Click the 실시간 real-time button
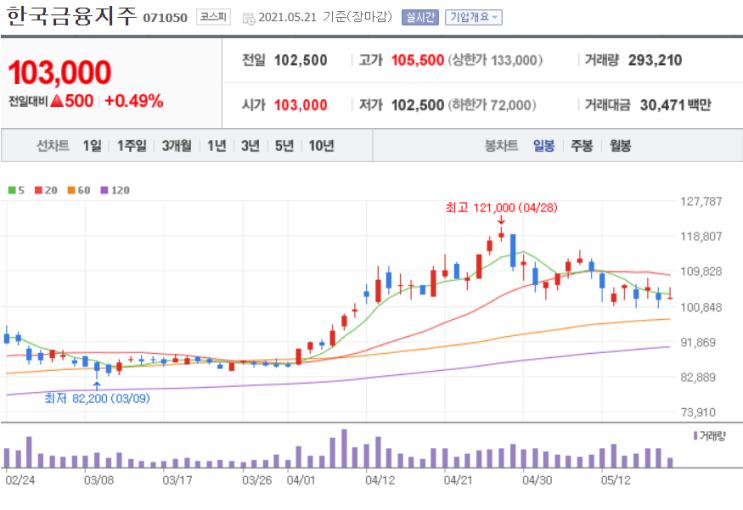743x510 pixels. click(x=420, y=18)
